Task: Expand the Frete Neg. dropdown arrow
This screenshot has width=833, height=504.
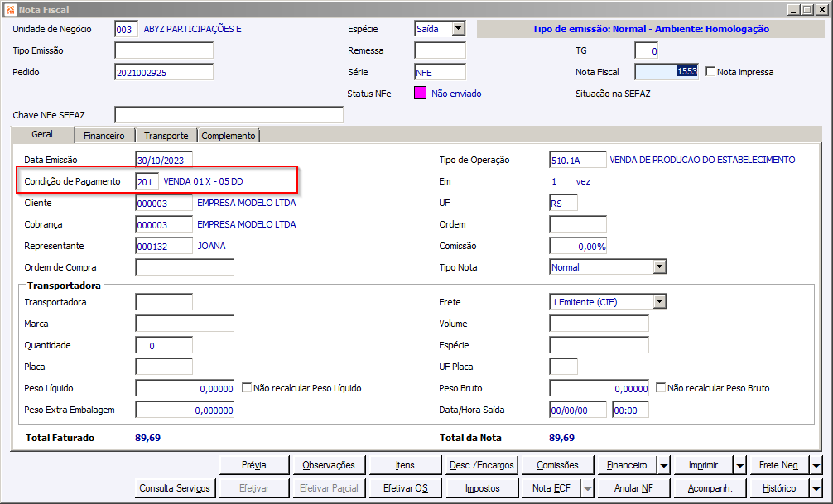Action: 816,465
